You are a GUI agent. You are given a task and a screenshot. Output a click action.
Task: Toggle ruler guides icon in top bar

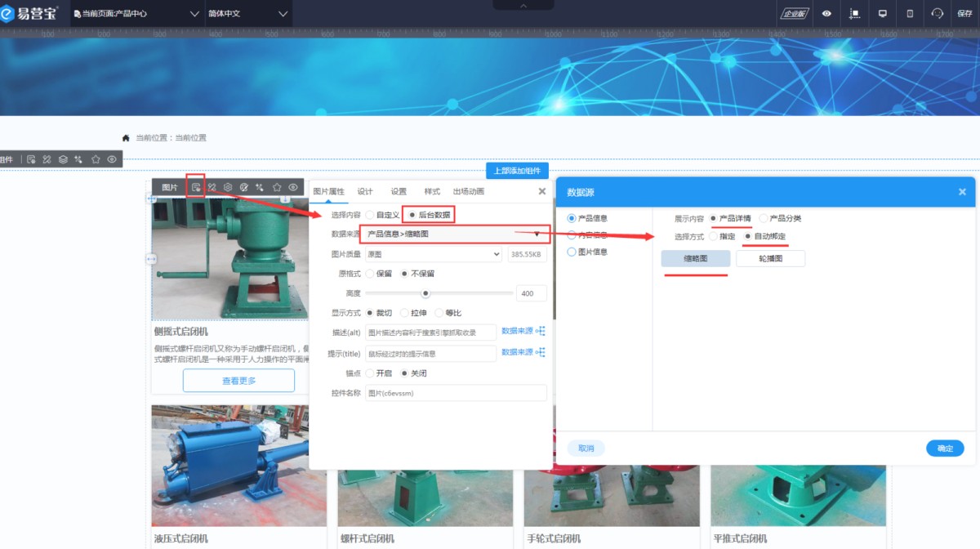point(854,13)
